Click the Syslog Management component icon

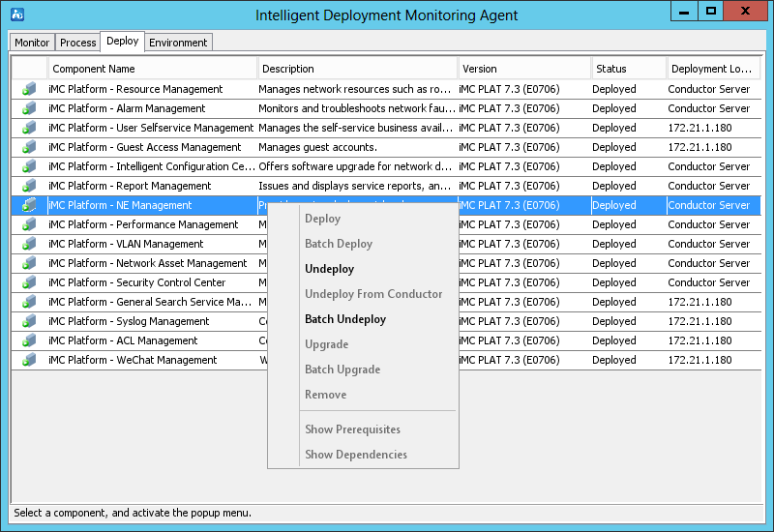click(x=29, y=321)
